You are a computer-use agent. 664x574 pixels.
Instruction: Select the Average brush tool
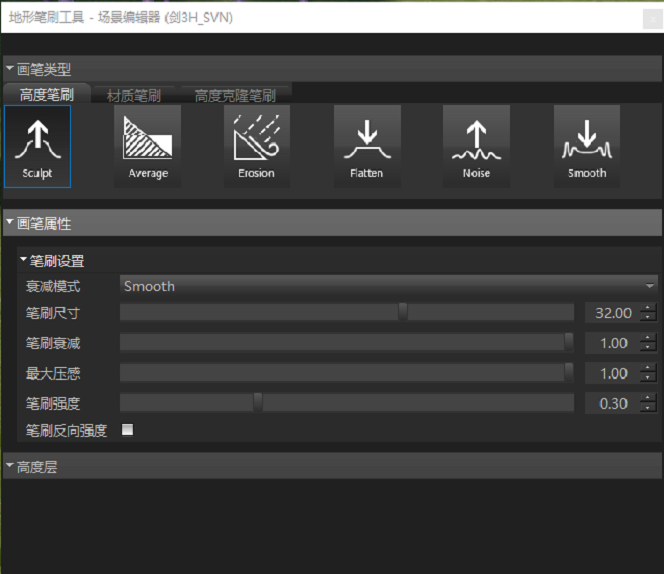(148, 146)
